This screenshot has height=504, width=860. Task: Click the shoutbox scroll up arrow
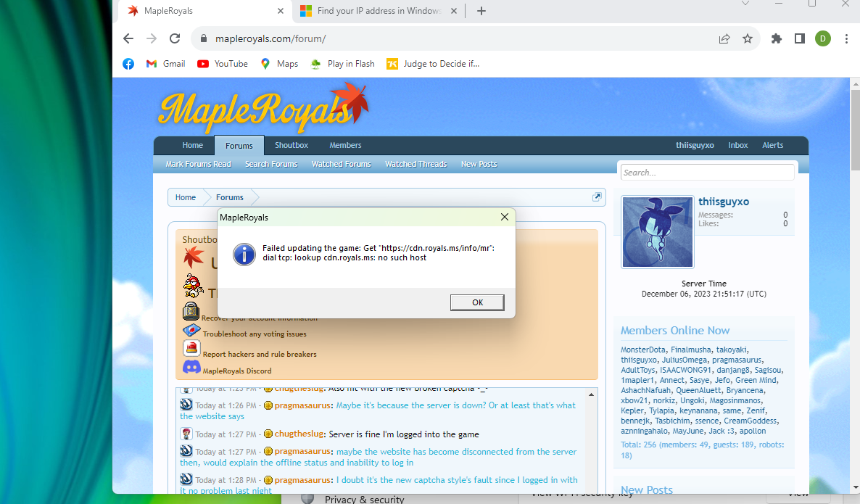(591, 395)
